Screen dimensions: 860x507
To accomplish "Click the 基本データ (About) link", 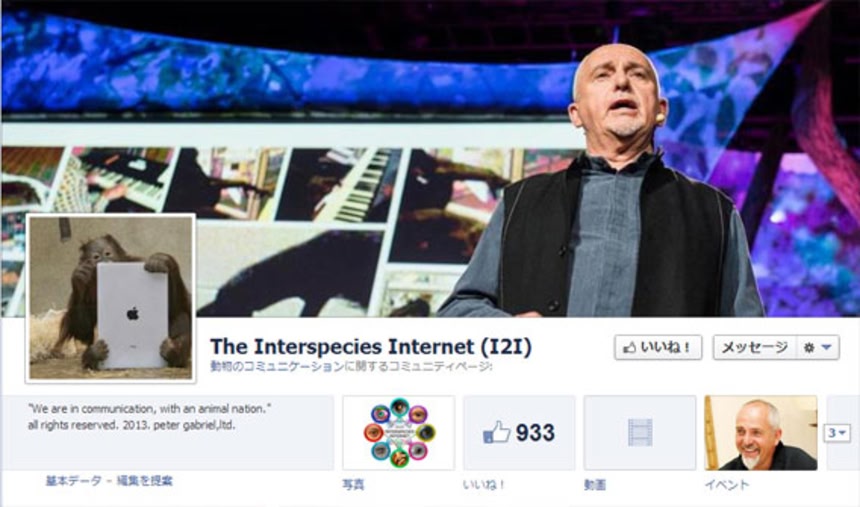I will [73, 481].
